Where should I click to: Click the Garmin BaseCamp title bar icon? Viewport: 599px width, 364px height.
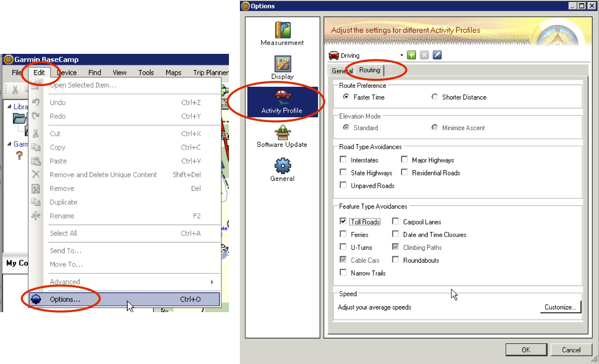click(x=8, y=59)
